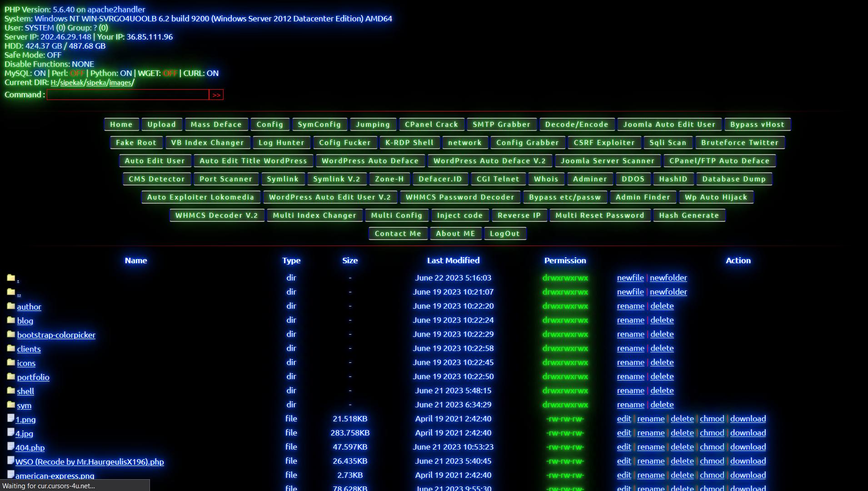Open the 1.png file link

pos(25,420)
